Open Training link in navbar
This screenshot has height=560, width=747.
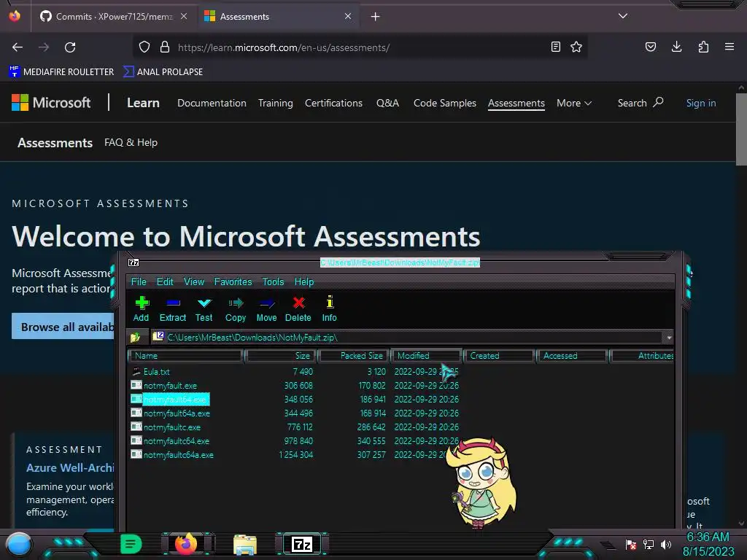[275, 103]
